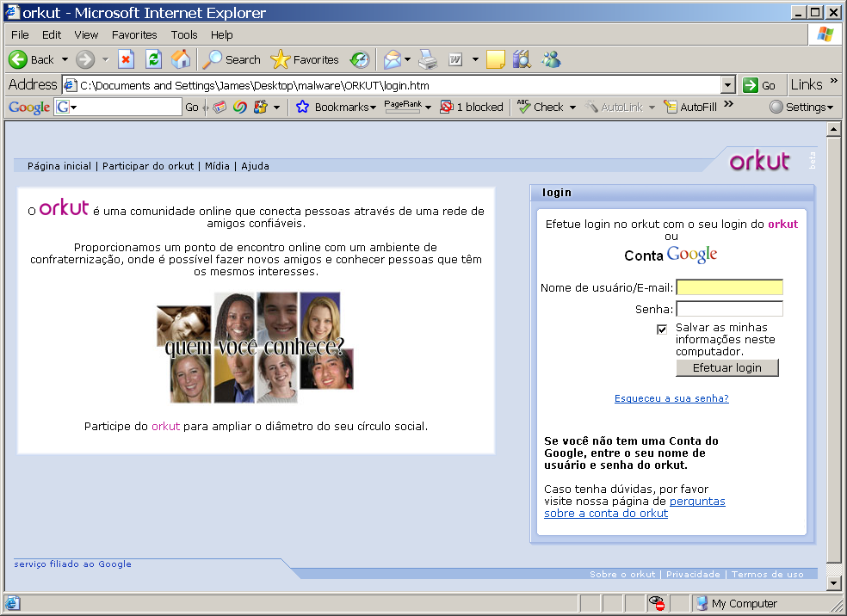847x616 pixels.
Task: Open the Google toolbar Settings dropdown
Action: point(801,107)
